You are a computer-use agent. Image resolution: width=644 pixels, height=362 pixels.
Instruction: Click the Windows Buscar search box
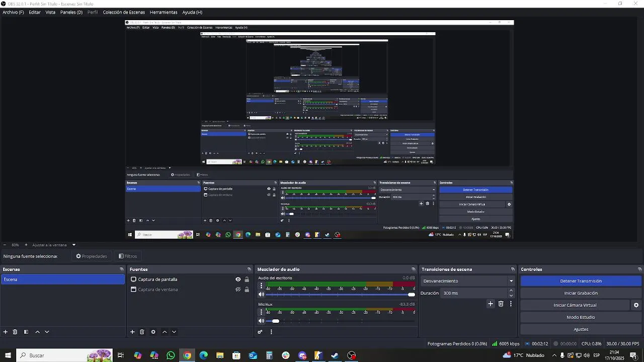64,355
